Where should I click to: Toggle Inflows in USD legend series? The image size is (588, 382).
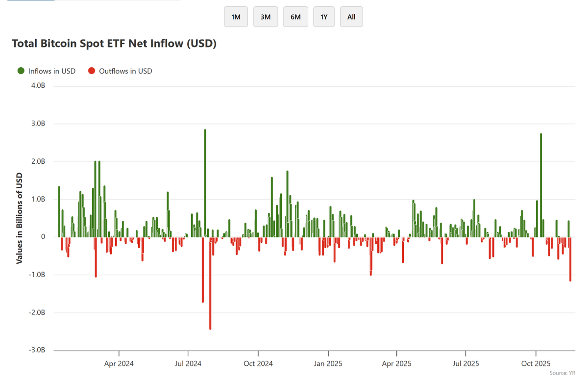pos(47,71)
